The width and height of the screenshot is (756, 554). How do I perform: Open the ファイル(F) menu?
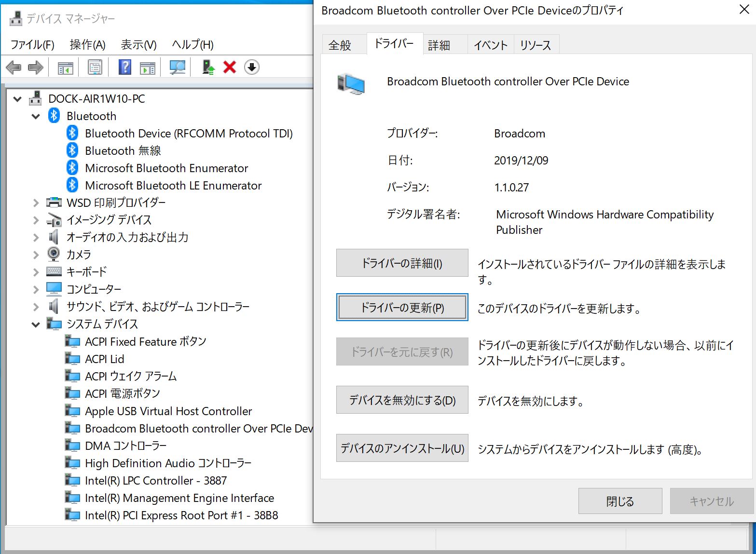click(32, 45)
